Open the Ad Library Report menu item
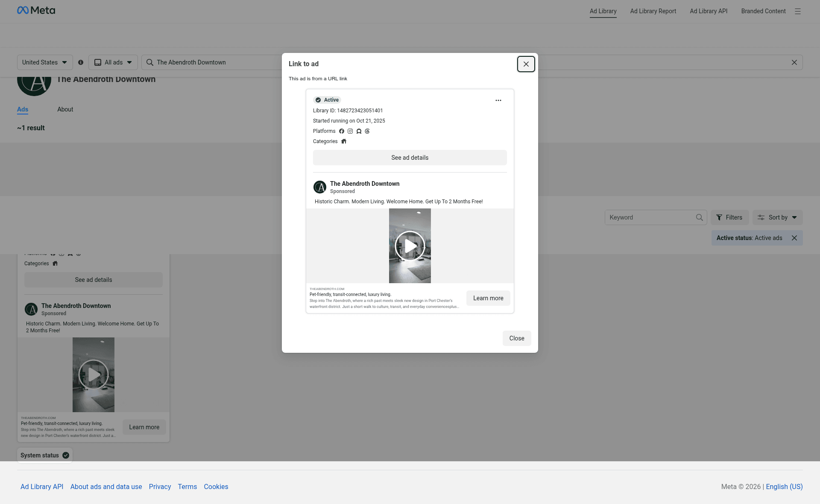Viewport: 820px width, 504px height. [653, 11]
